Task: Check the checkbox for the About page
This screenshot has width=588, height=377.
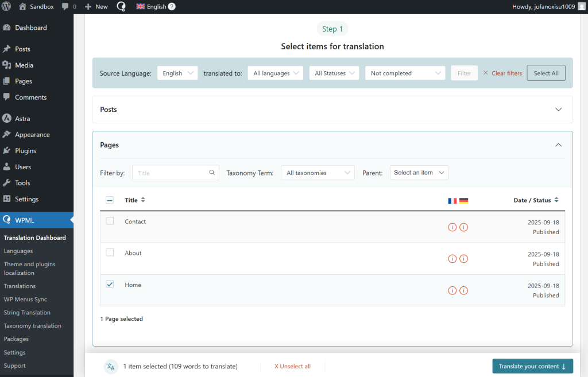Action: [x=110, y=252]
